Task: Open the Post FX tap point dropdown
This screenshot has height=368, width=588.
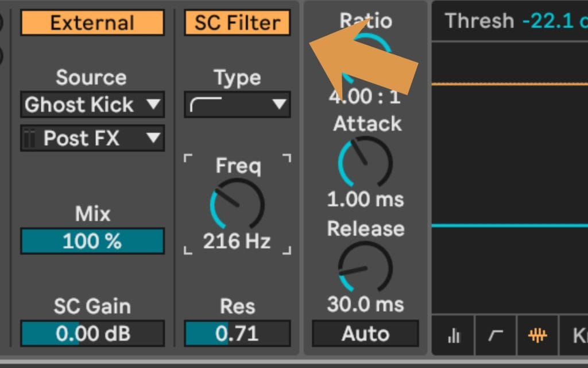Action: (92, 139)
